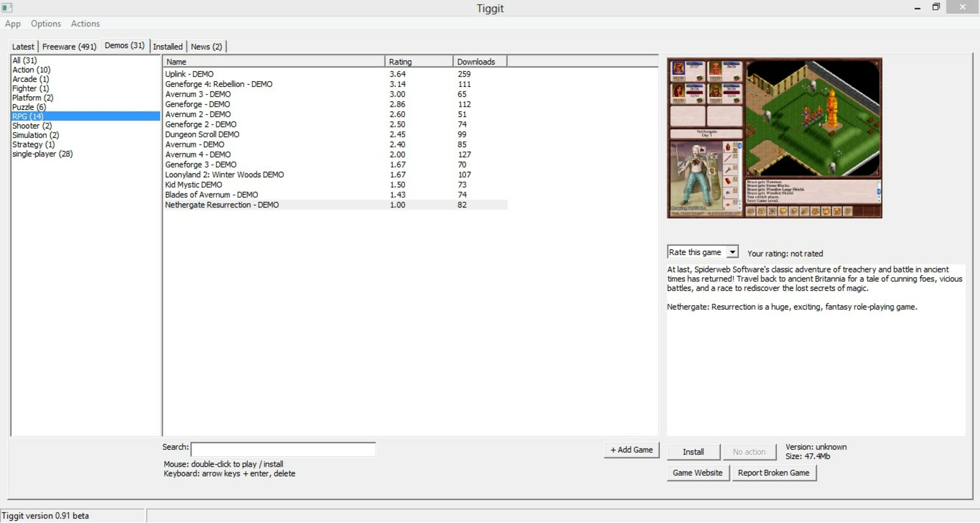The image size is (980, 523).
Task: Select Geneforge 3 - DEMO row
Action: 335,165
